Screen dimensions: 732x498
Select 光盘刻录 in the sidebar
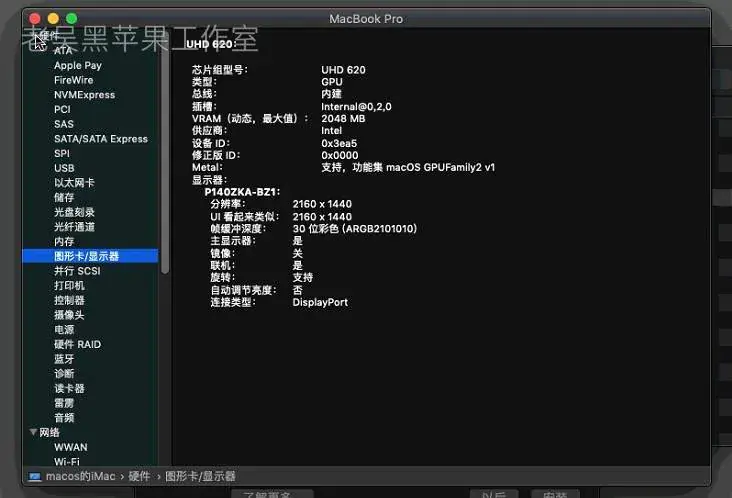coord(74,212)
